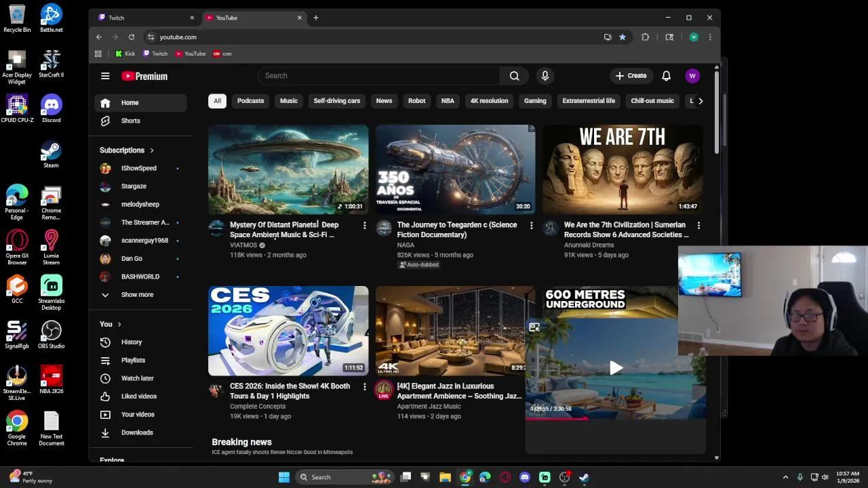Viewport: 868px width, 488px height.
Task: Reload the page in Chrome
Action: (132, 37)
